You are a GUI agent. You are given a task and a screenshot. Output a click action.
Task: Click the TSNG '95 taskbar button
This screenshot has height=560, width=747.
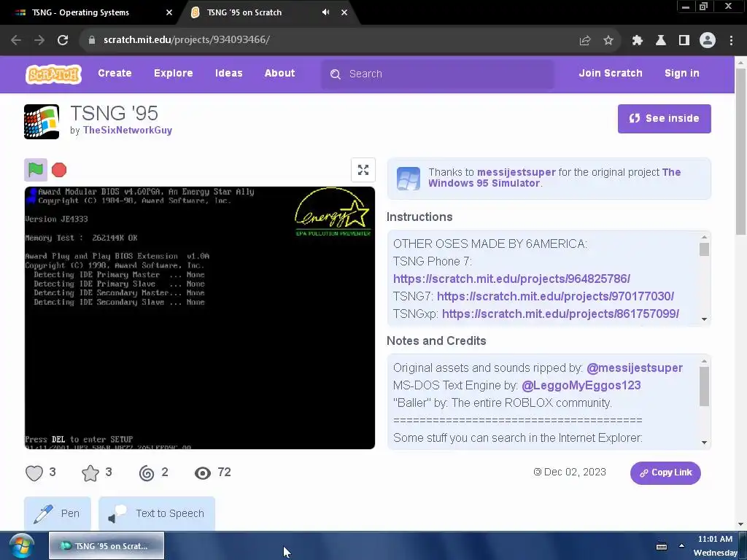(x=107, y=546)
